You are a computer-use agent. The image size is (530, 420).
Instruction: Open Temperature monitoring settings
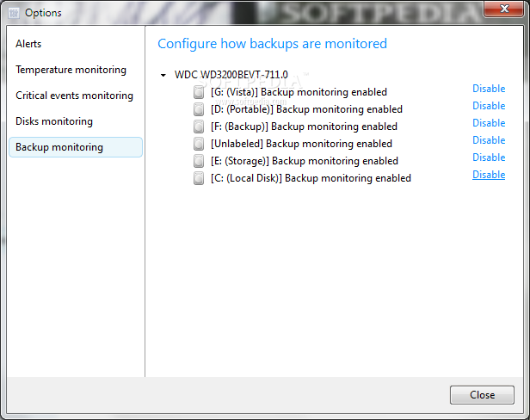tap(71, 70)
